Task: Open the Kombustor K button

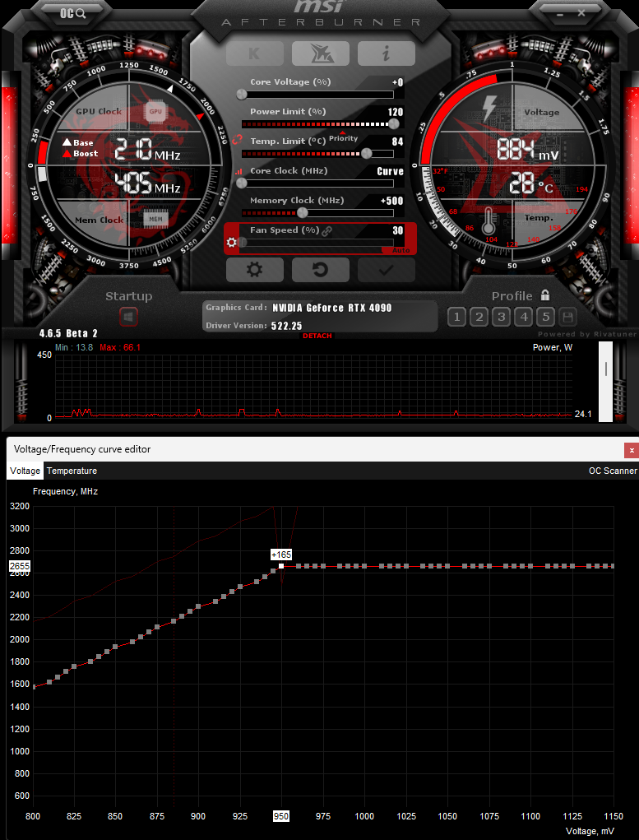Action: [254, 53]
